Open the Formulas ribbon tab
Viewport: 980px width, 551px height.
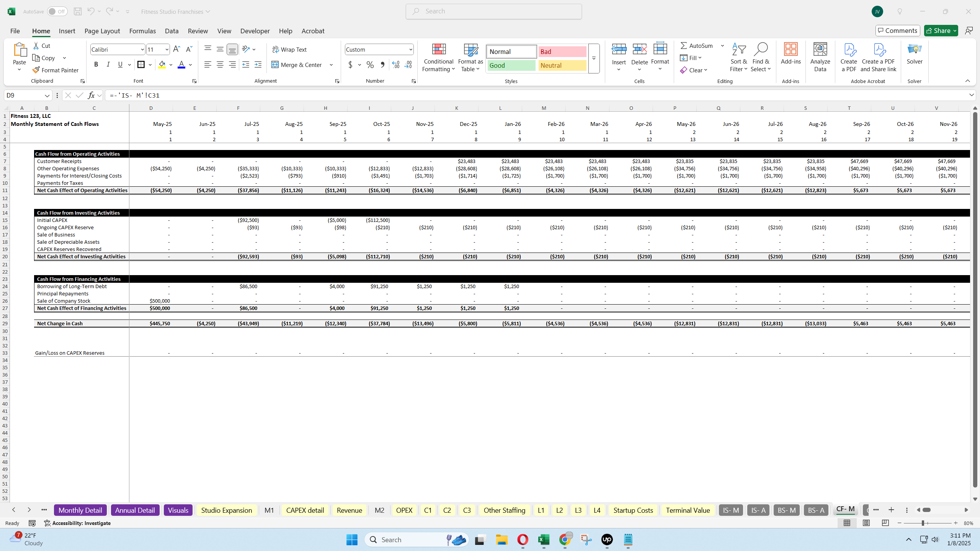pyautogui.click(x=142, y=31)
